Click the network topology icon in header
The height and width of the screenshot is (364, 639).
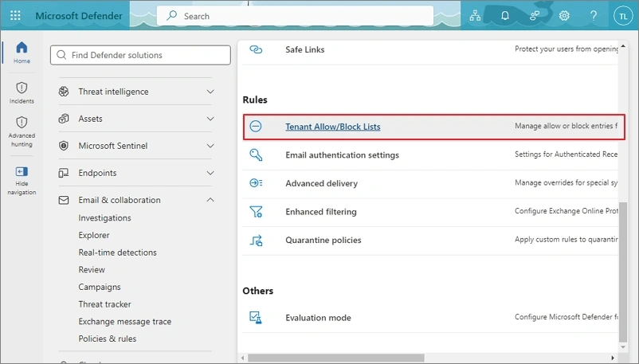tap(475, 16)
